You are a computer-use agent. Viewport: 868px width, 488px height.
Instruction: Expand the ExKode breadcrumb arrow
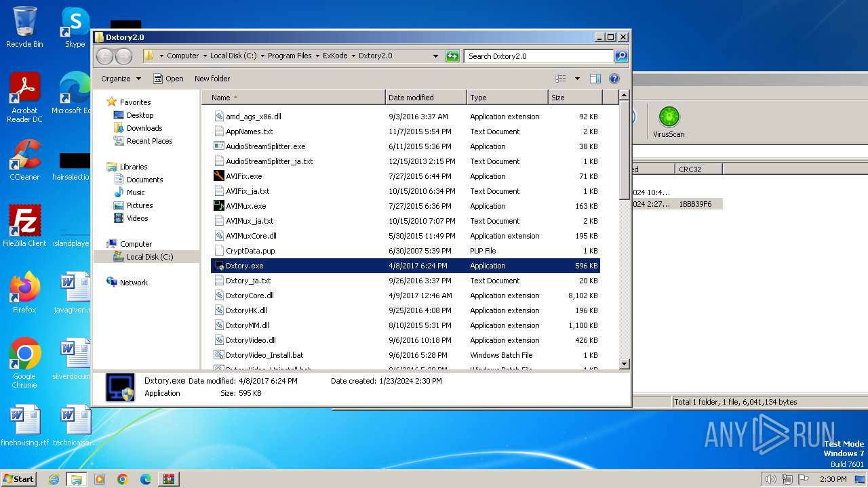pos(353,56)
